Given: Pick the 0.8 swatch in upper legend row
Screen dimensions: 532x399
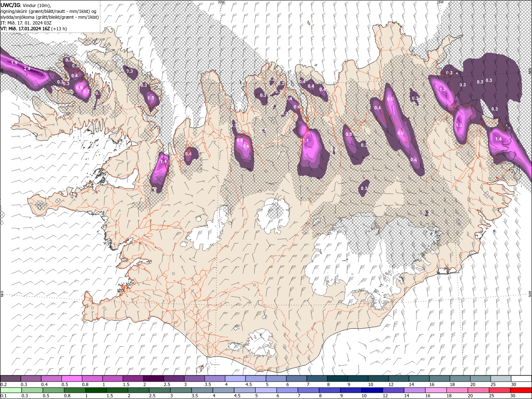Looking at the screenshot, I should [x=92, y=379].
